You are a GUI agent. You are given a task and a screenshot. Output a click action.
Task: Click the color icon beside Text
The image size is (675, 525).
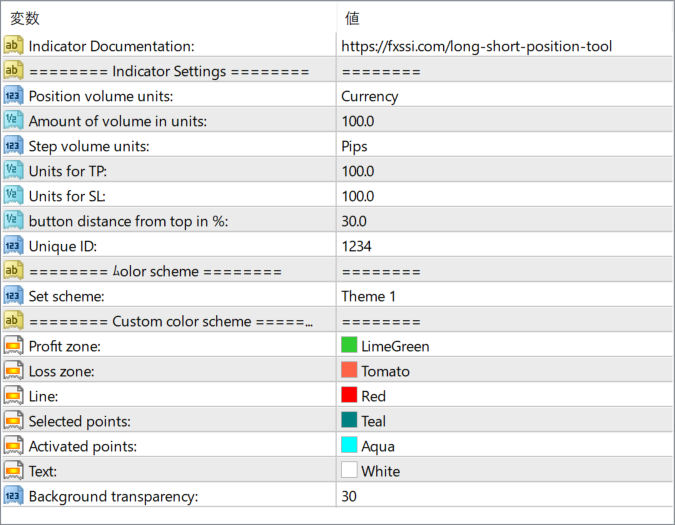point(13,471)
